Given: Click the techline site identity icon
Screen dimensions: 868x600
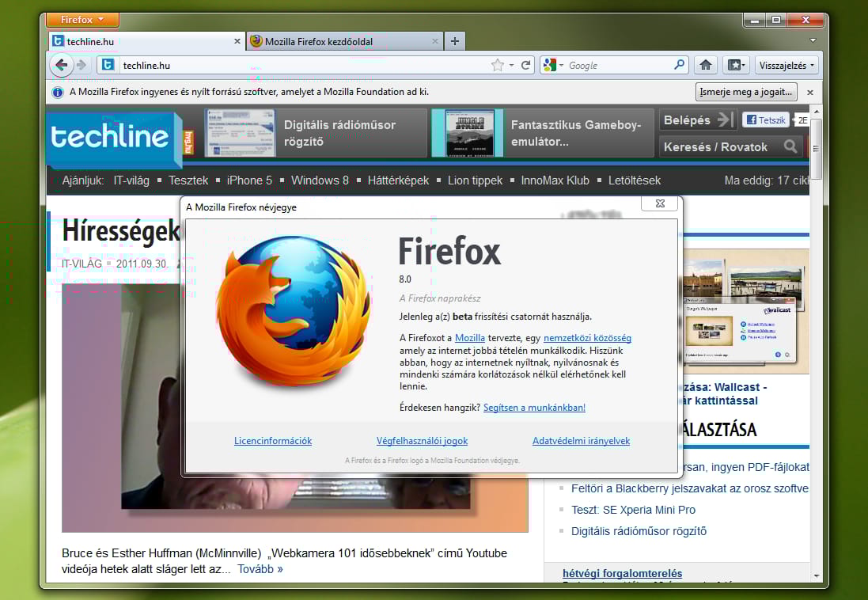Looking at the screenshot, I should (x=108, y=65).
